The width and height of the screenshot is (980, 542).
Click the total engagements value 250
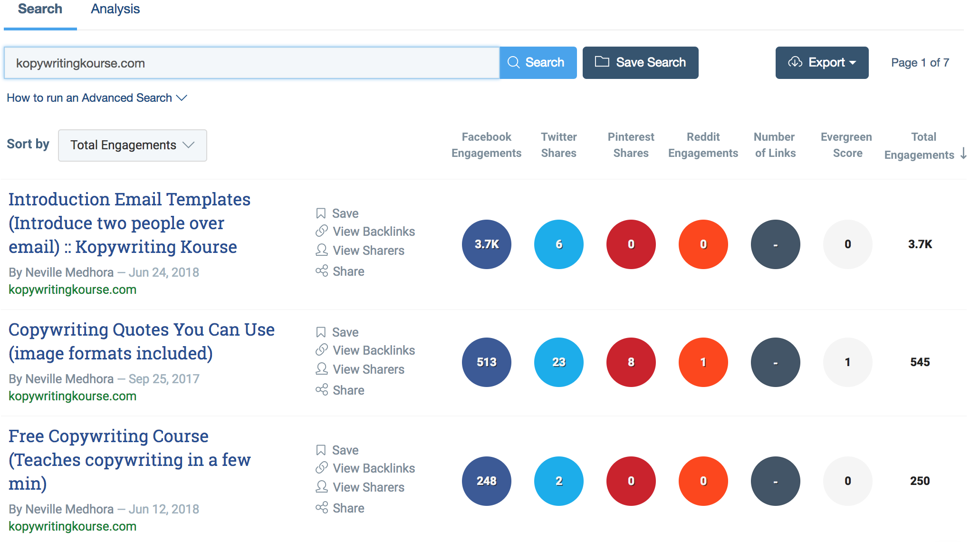(920, 481)
